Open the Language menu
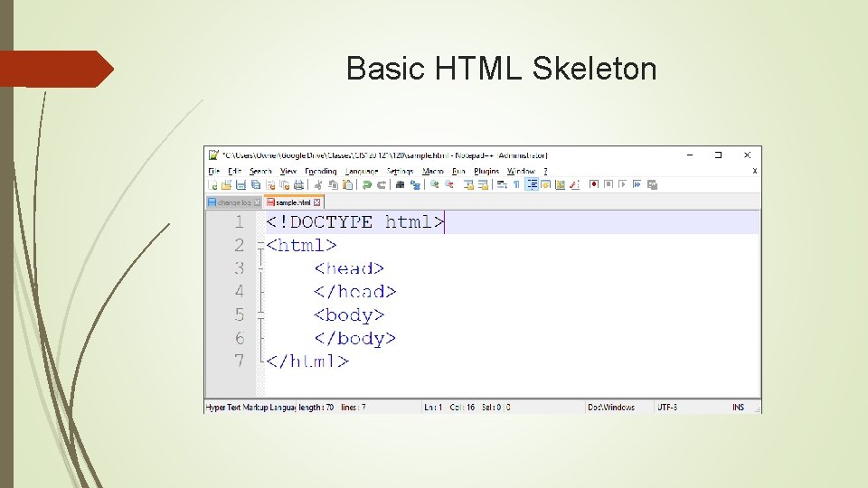The width and height of the screenshot is (868, 488). (x=362, y=171)
